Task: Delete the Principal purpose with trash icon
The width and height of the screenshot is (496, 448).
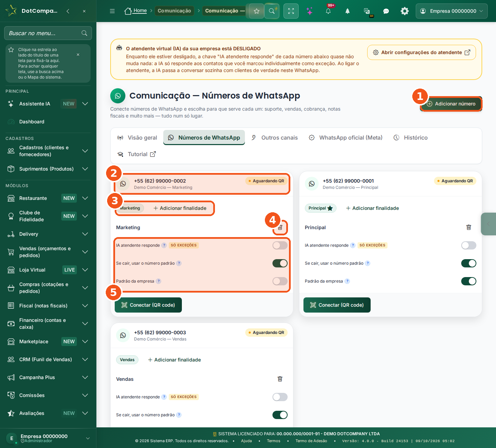Action: 469,227
